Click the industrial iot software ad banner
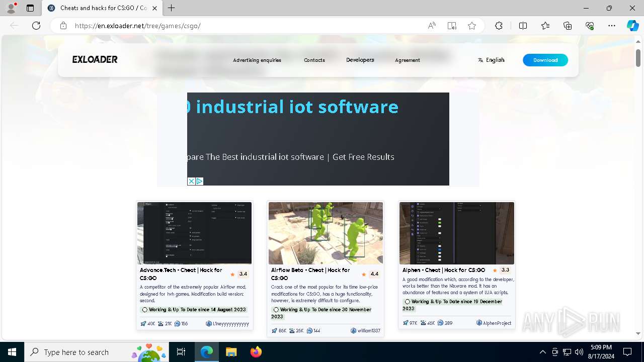Screen dimensions: 644x362 pyautogui.click(x=318, y=139)
